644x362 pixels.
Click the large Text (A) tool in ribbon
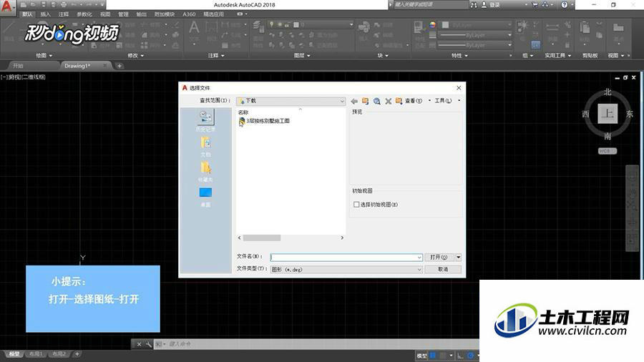click(x=194, y=27)
